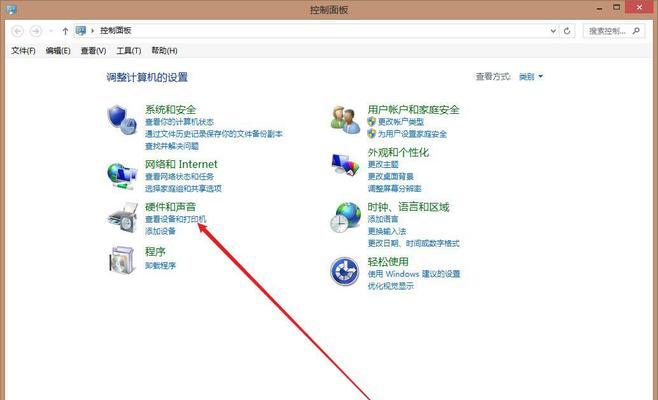The width and height of the screenshot is (658, 400).
Task: Close the 控制面板 window
Action: (640, 7)
